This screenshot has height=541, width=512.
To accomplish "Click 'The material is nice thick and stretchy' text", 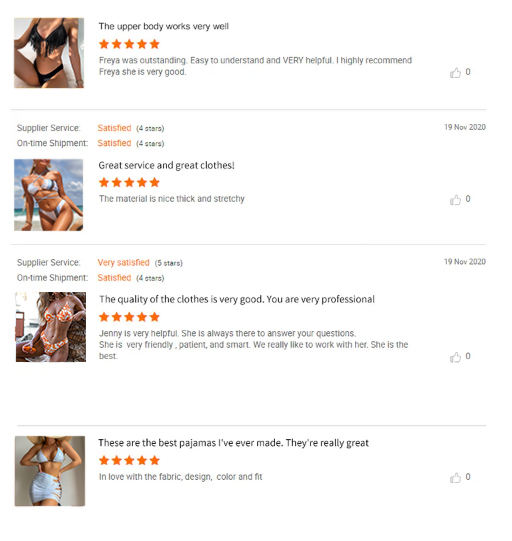I will [x=171, y=199].
